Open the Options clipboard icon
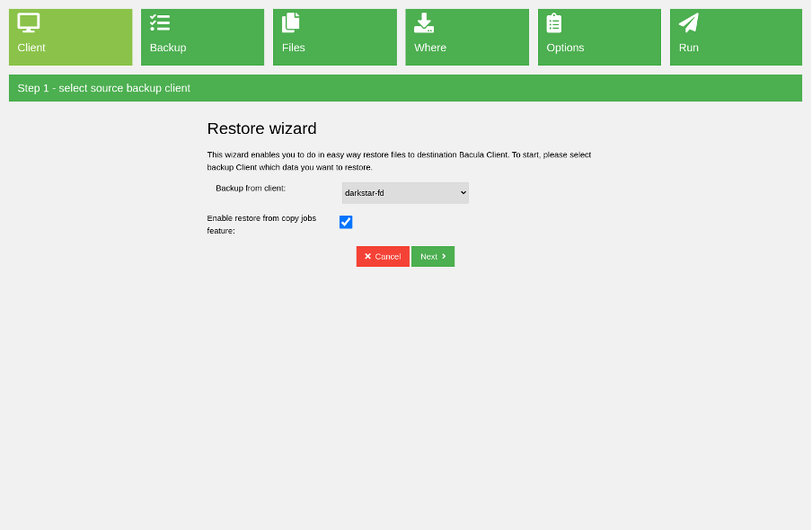812x530 pixels. coord(556,22)
